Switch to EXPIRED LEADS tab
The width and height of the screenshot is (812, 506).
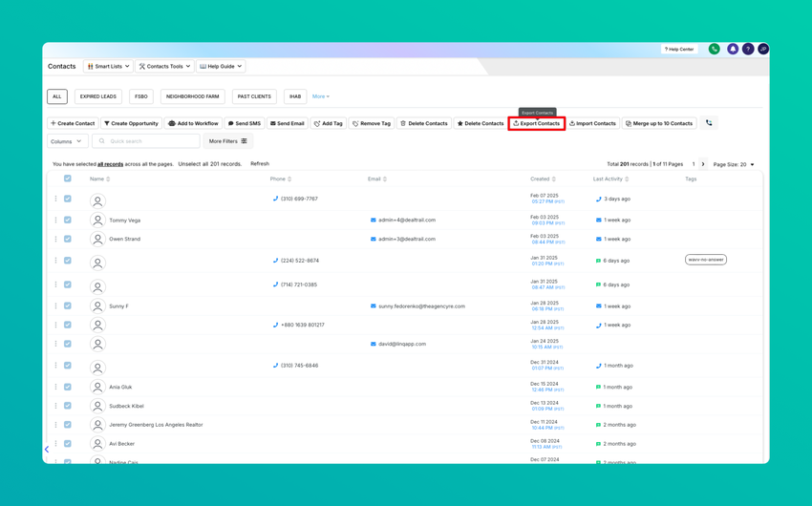coord(97,96)
